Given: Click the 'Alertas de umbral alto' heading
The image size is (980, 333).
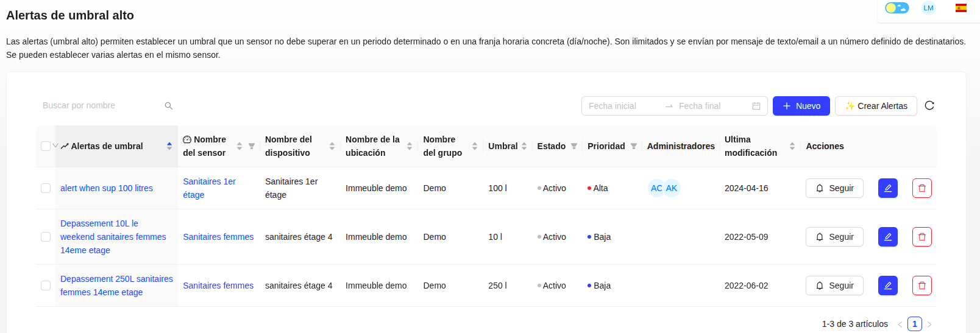Looking at the screenshot, I should [70, 15].
